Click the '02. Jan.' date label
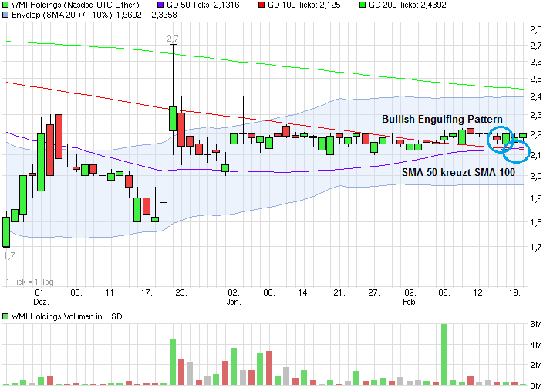 click(234, 297)
